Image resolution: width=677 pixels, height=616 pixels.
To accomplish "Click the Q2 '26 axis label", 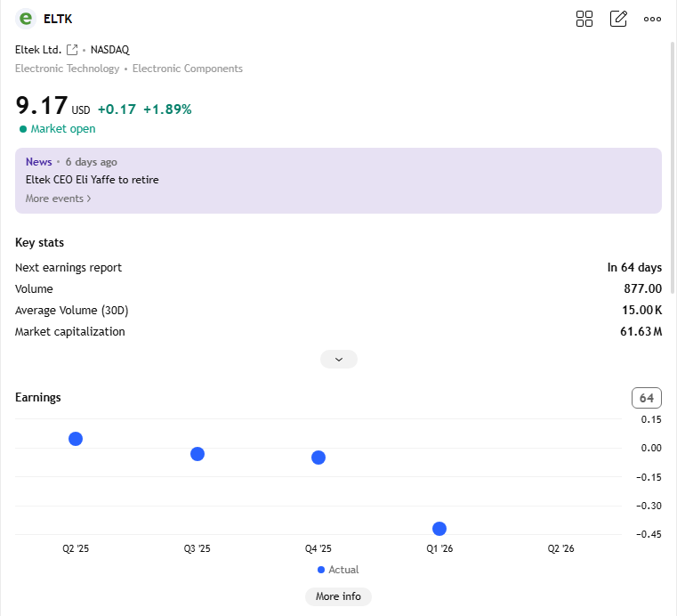I will pos(560,548).
